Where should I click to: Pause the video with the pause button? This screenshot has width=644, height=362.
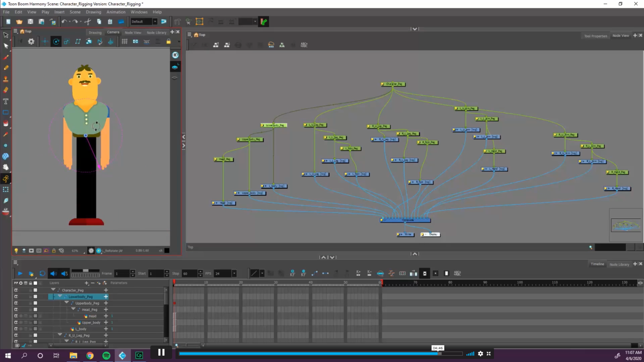[x=161, y=352]
